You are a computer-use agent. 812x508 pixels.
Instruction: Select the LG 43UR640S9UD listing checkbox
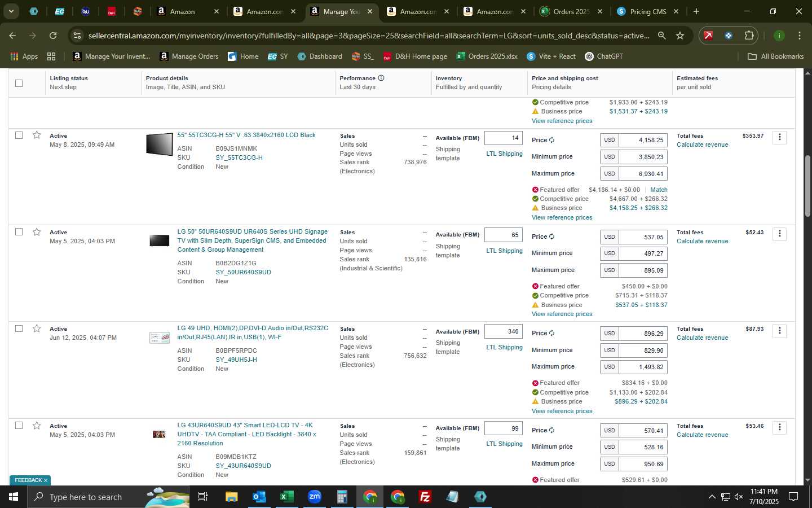coord(19,426)
